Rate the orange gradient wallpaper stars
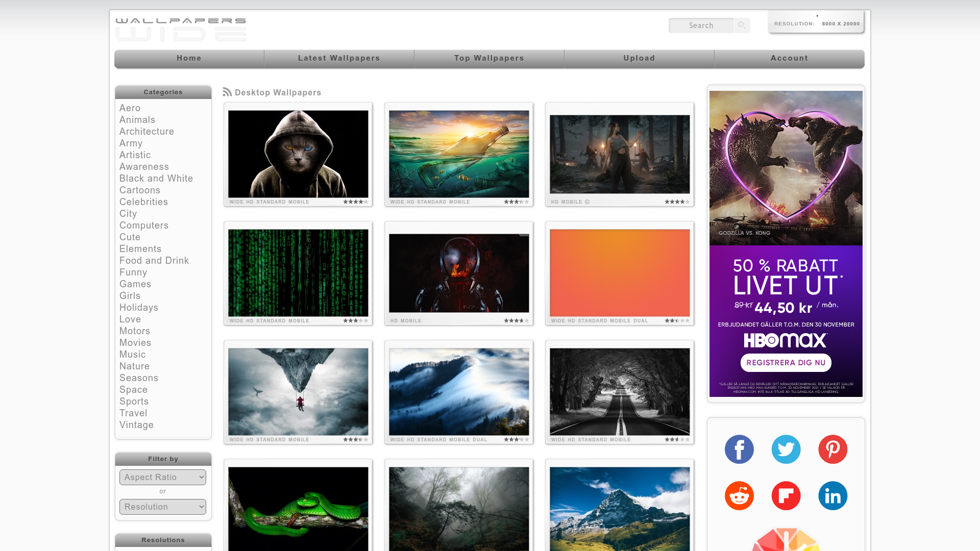Image resolution: width=980 pixels, height=551 pixels. (x=677, y=321)
